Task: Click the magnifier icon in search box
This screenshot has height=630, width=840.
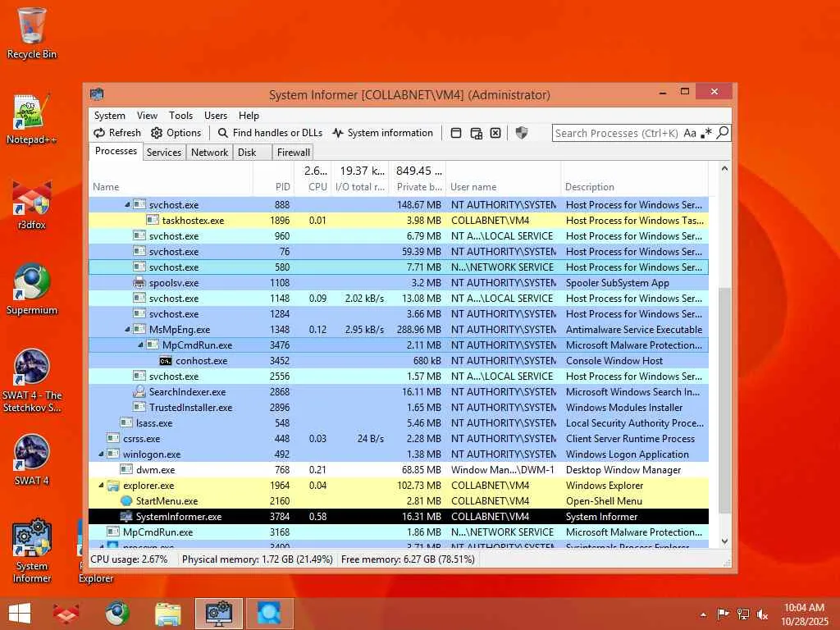Action: tap(723, 132)
